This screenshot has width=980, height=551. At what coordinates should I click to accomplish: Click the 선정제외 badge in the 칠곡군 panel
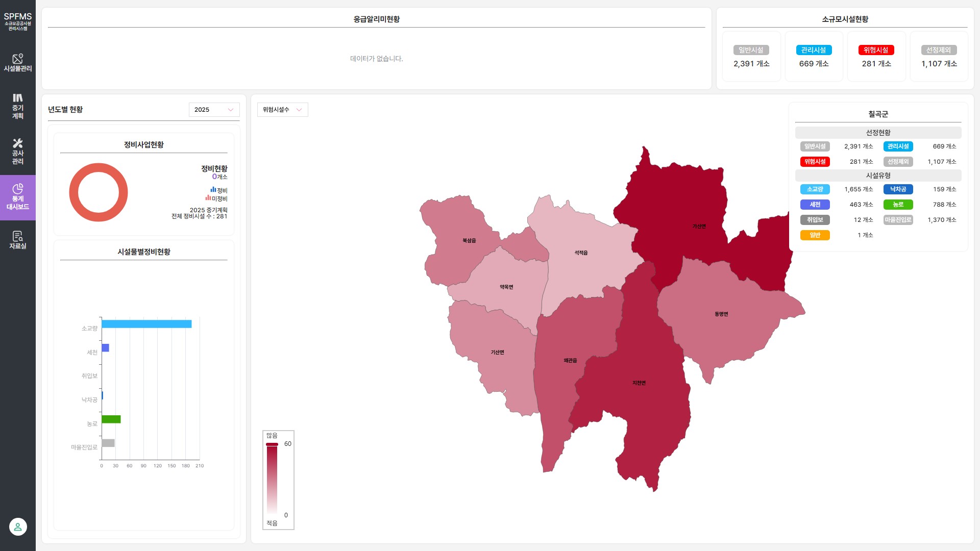(x=898, y=162)
